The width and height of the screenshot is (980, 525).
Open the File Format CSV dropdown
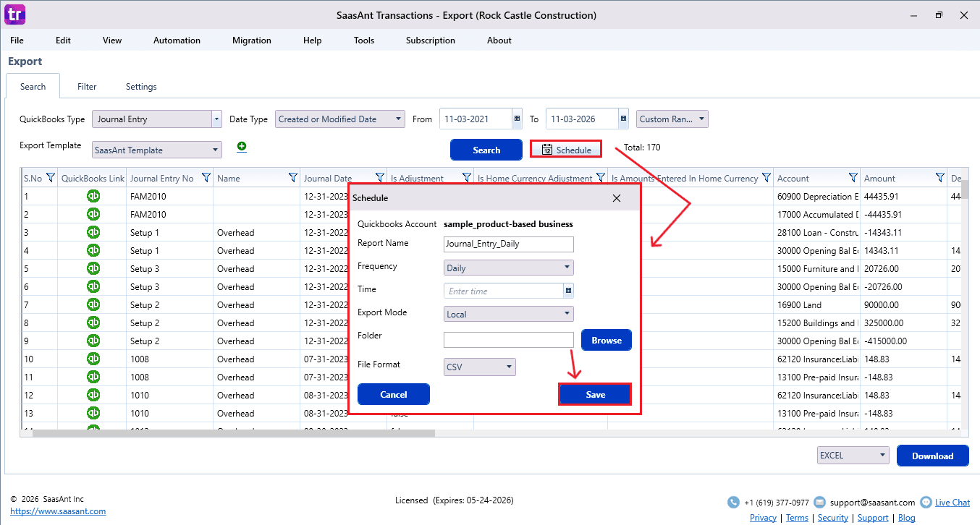click(x=480, y=367)
